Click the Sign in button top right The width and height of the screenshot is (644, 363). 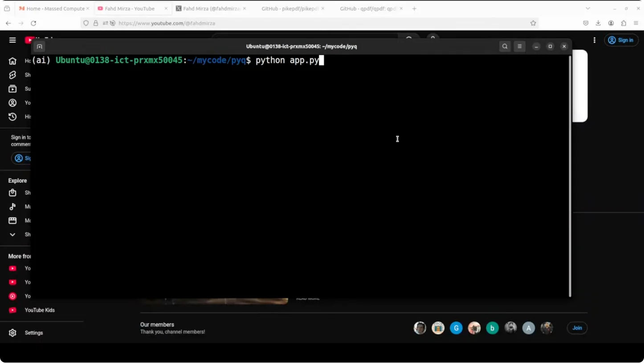tap(621, 40)
